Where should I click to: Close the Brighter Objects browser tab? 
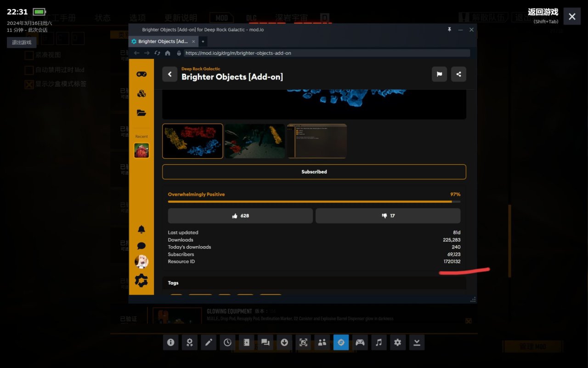click(x=193, y=41)
